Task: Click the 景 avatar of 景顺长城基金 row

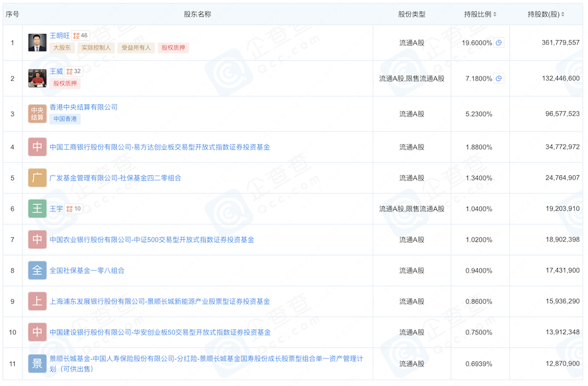Action: click(x=37, y=363)
